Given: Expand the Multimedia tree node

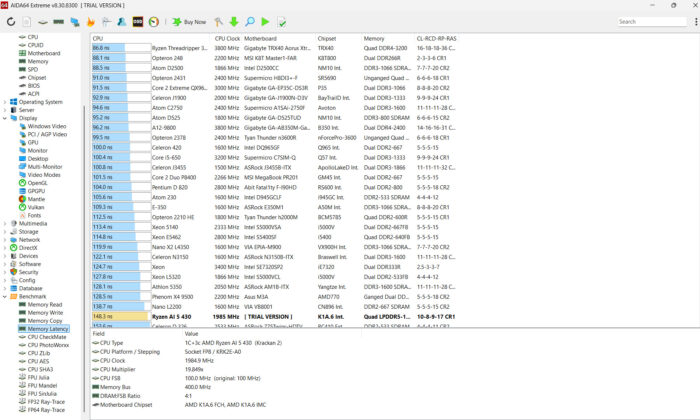Looking at the screenshot, I should pyautogui.click(x=4, y=224).
